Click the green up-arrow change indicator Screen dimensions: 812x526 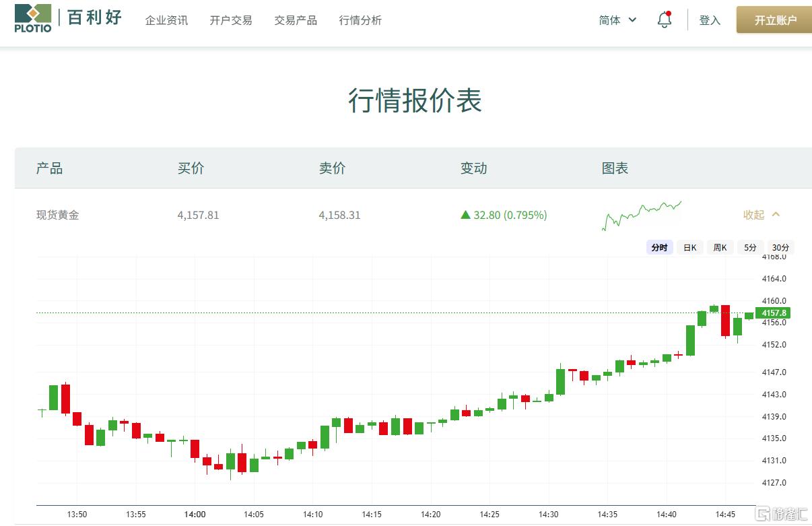click(x=465, y=215)
